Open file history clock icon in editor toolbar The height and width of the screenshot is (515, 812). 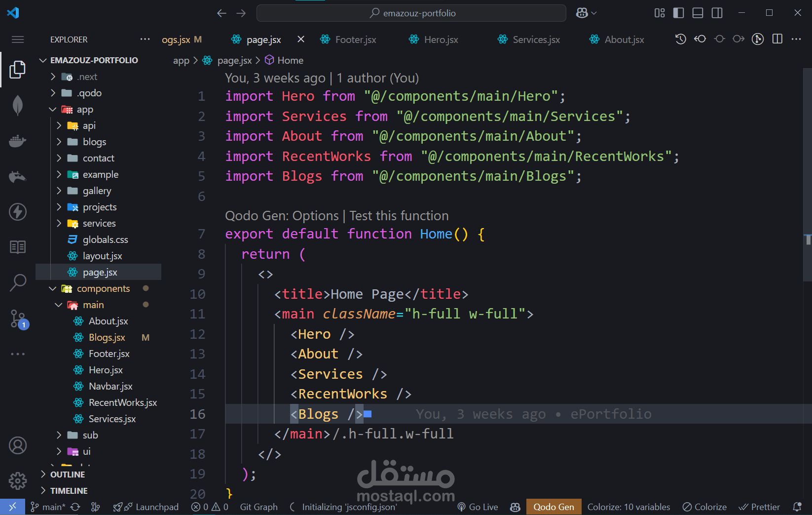(x=680, y=39)
